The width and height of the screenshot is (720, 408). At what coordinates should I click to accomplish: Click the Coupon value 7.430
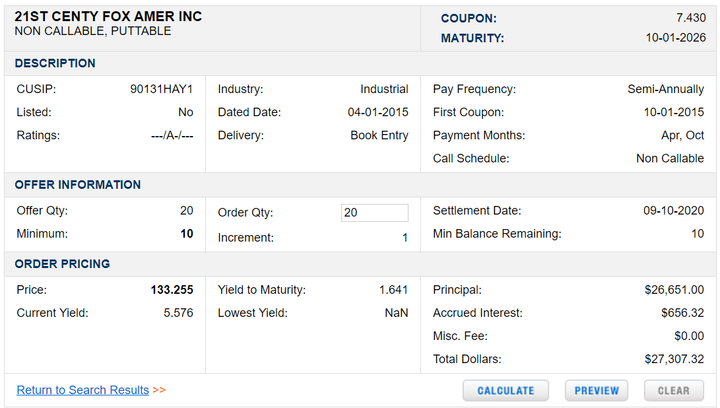(689, 18)
